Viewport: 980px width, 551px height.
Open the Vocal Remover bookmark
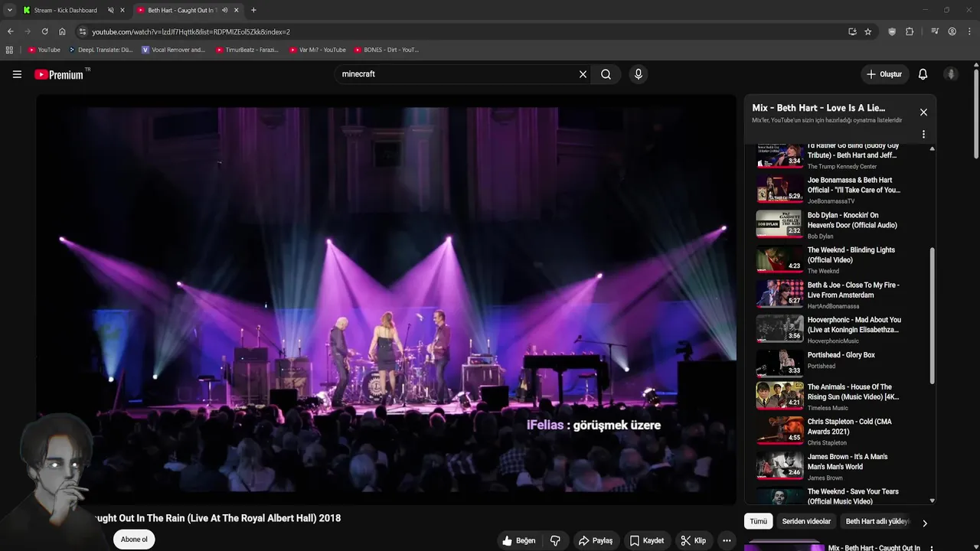(174, 50)
